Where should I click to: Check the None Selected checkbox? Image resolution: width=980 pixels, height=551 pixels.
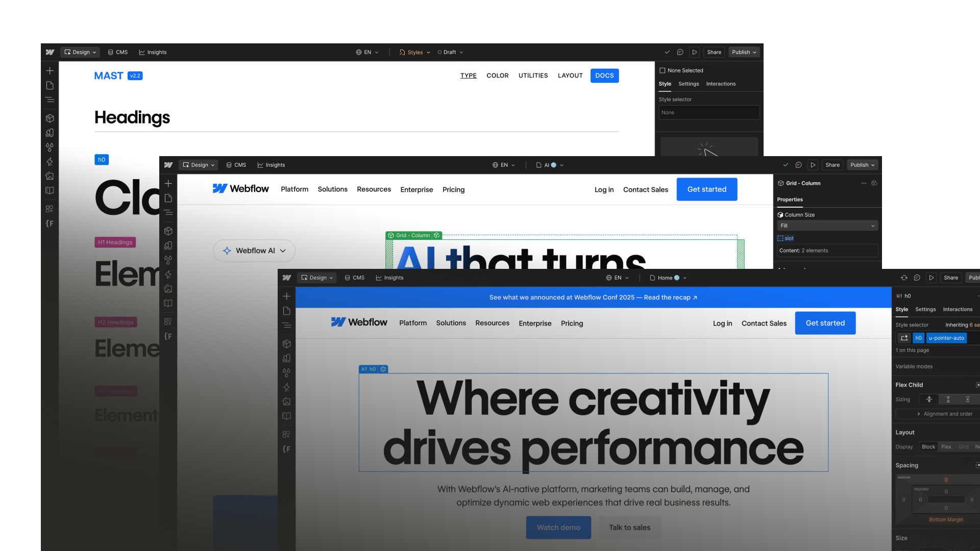(x=663, y=70)
